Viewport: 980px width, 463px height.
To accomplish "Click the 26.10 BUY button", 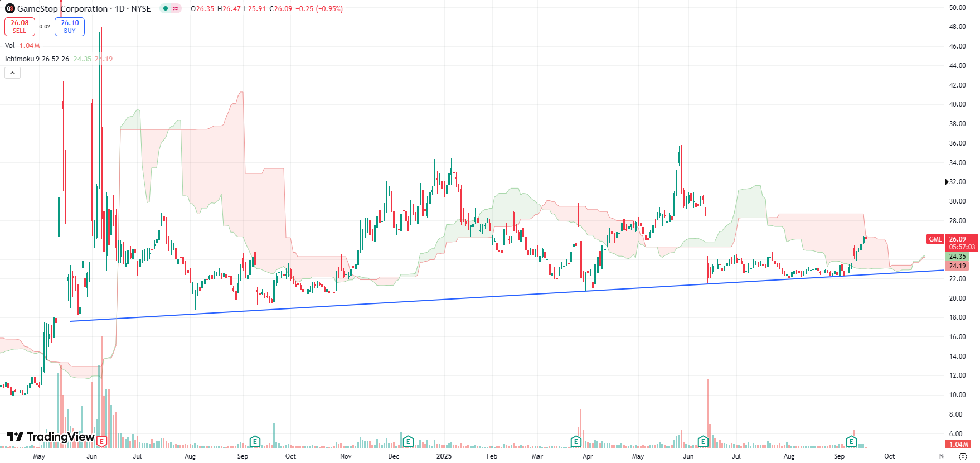I will (70, 27).
